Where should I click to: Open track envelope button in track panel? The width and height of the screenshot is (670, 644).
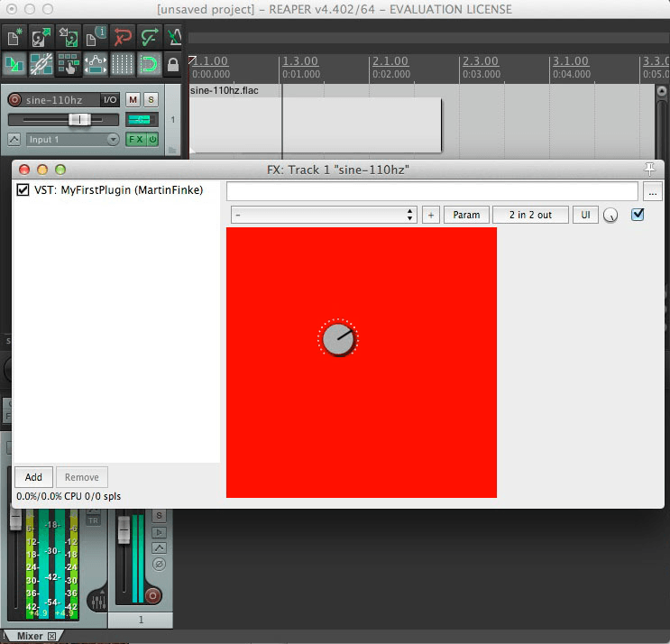point(14,139)
